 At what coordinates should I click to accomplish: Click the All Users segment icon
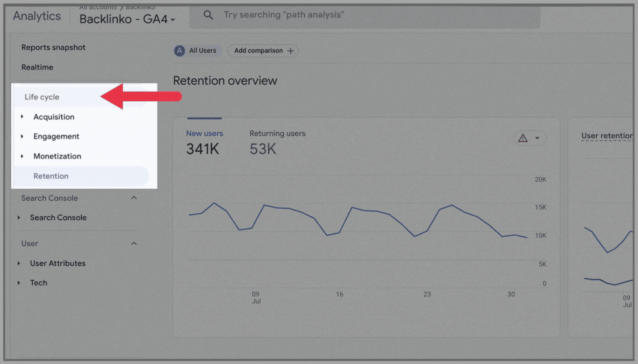(x=179, y=51)
